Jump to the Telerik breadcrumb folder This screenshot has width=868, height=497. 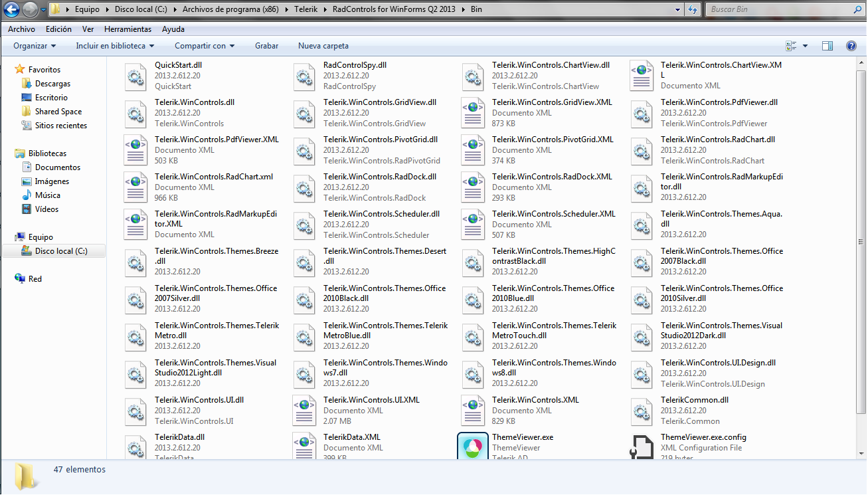tap(307, 9)
